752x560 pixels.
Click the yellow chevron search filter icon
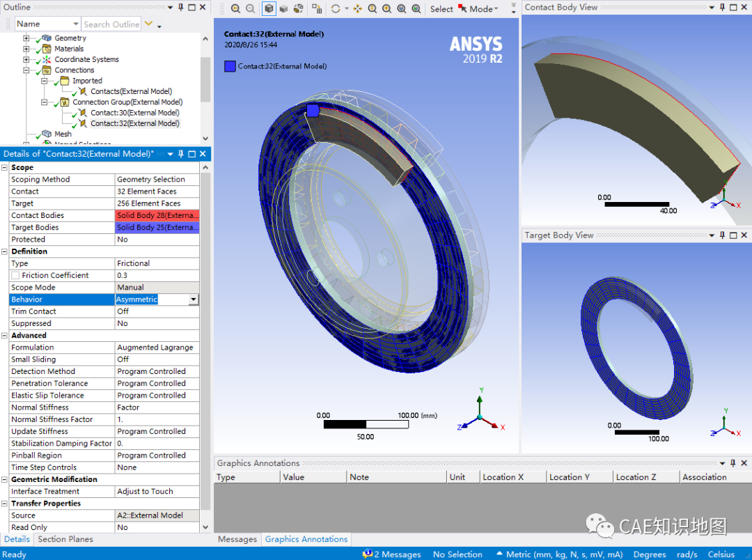click(149, 24)
